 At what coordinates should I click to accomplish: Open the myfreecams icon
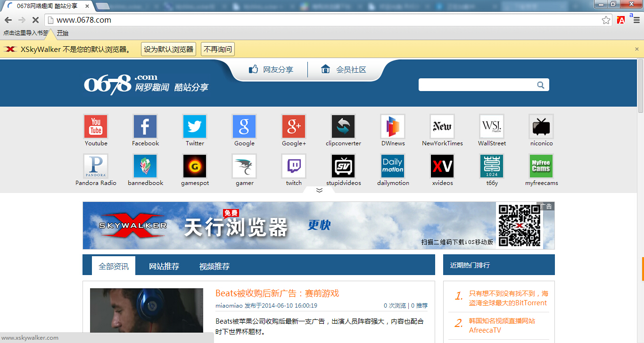point(541,166)
